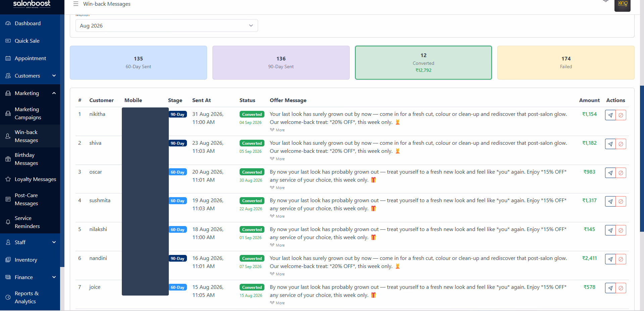Resend message for nandini's row
The image size is (644, 311).
click(x=610, y=259)
